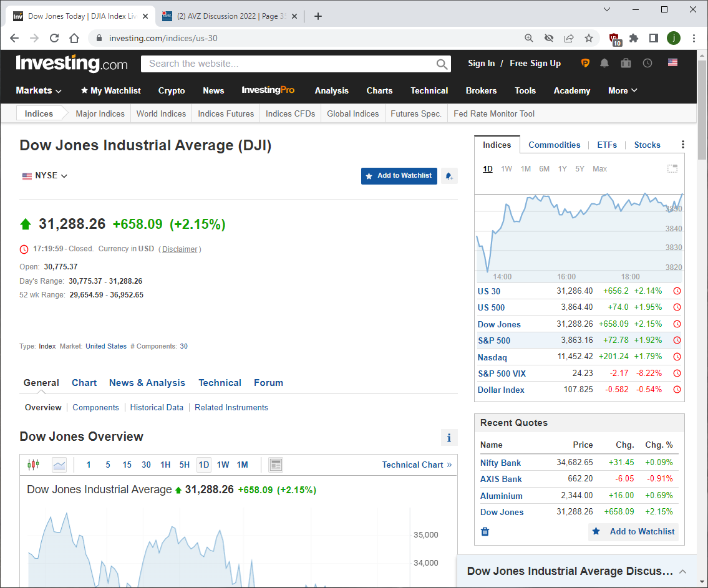Image resolution: width=708 pixels, height=588 pixels.
Task: Switch to the Commodities sidebar tab
Action: point(555,145)
